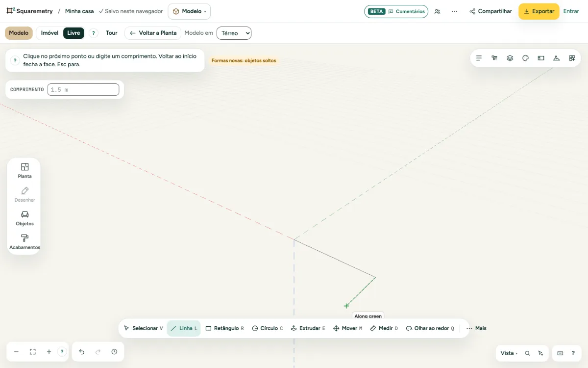The image size is (588, 368).
Task: Click Voltar a Planta button
Action: [x=153, y=33]
